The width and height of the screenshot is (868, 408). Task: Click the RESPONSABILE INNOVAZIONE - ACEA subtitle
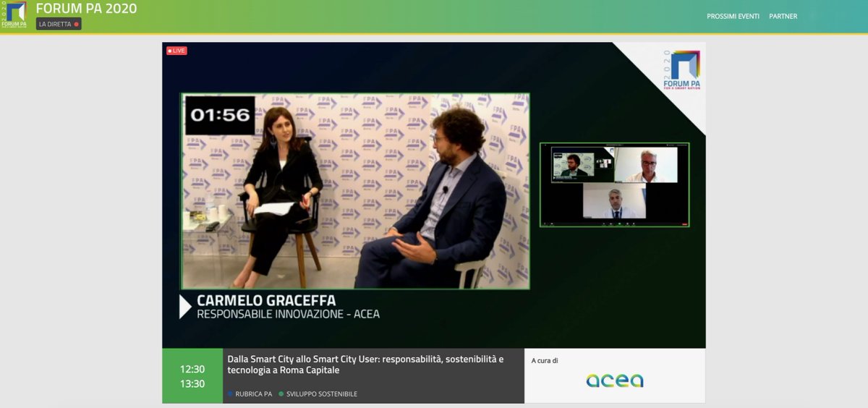289,314
